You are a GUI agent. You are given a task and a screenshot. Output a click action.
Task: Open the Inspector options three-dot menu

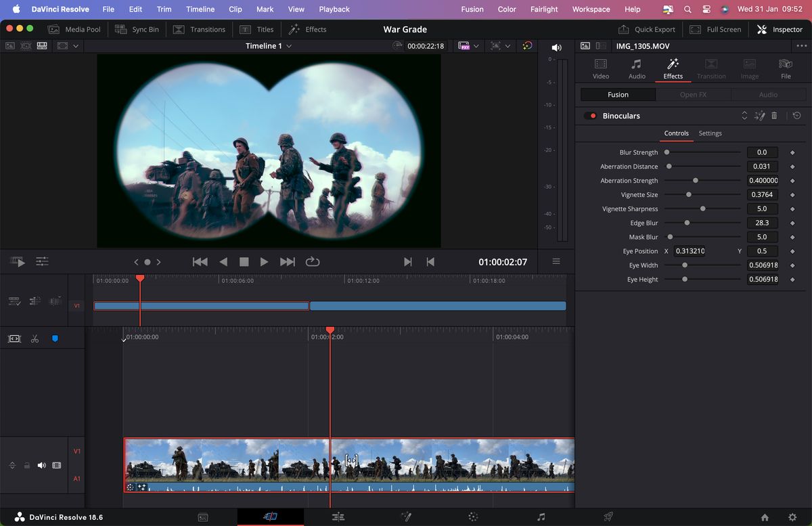pos(801,45)
